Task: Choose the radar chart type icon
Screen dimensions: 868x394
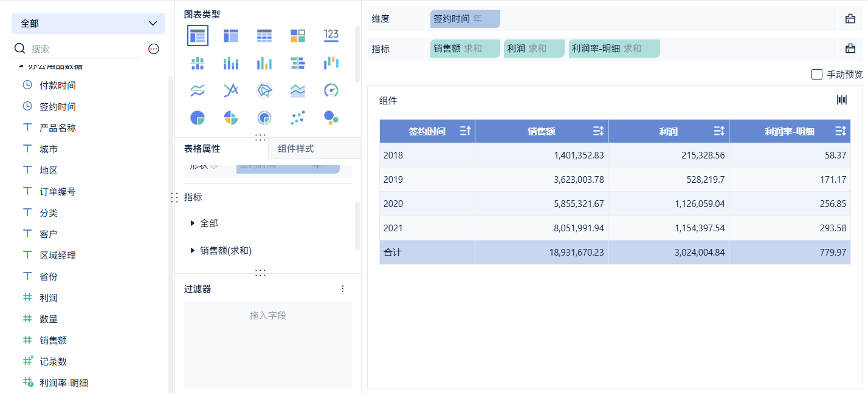Action: point(264,90)
